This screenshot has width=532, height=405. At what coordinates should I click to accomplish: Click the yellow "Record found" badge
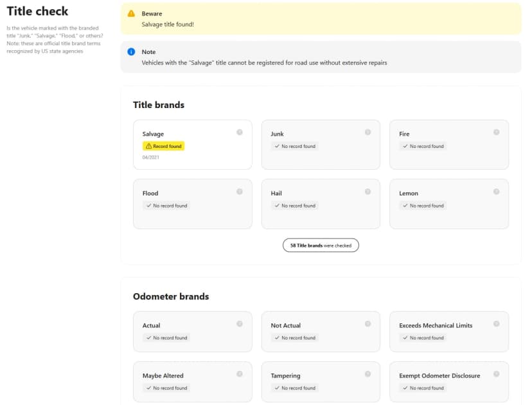(x=164, y=146)
